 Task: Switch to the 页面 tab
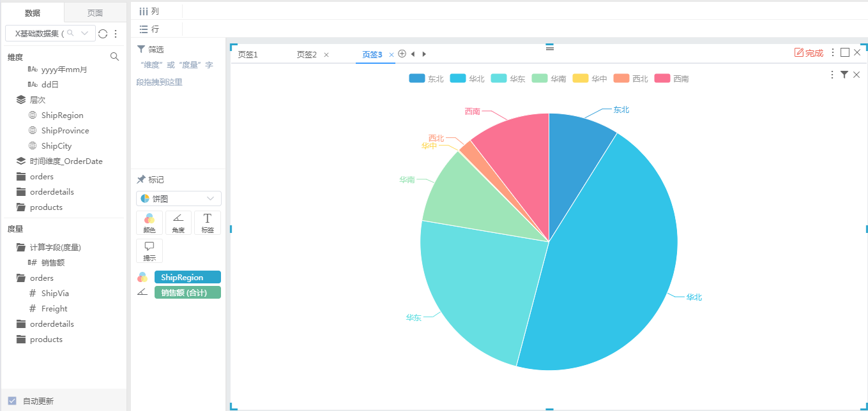click(95, 13)
